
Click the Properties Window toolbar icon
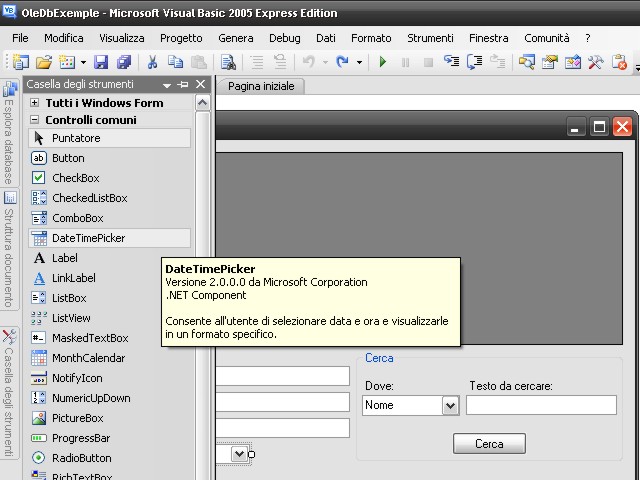pos(549,62)
